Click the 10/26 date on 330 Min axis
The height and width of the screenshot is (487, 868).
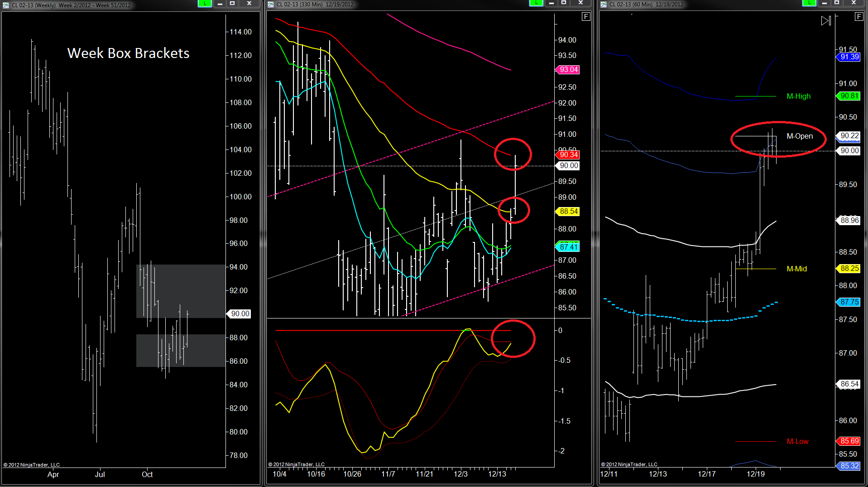point(352,474)
